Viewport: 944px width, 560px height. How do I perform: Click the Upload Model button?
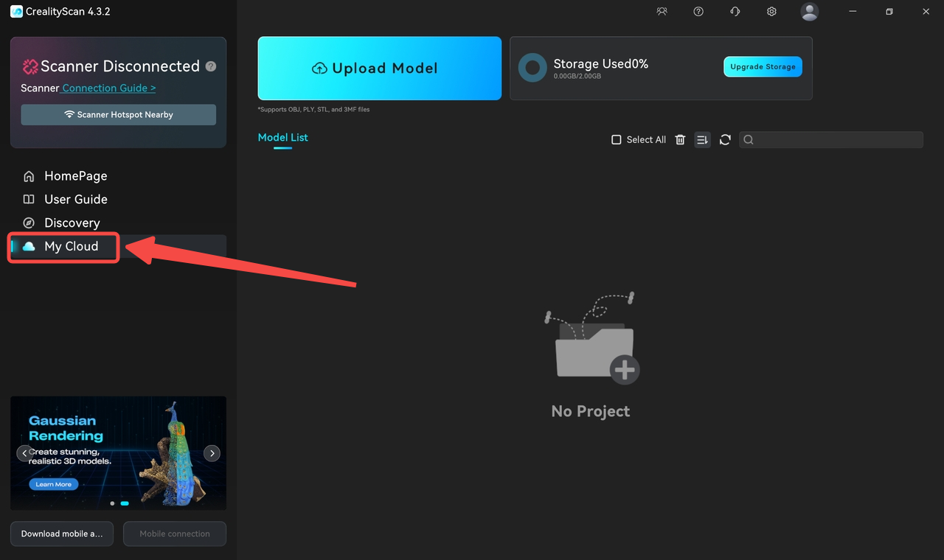(380, 69)
